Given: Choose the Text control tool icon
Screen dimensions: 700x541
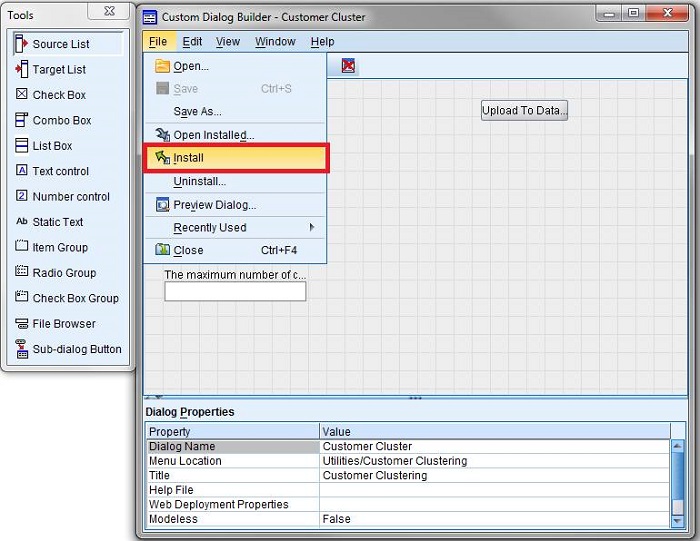Looking at the screenshot, I should 21,170.
